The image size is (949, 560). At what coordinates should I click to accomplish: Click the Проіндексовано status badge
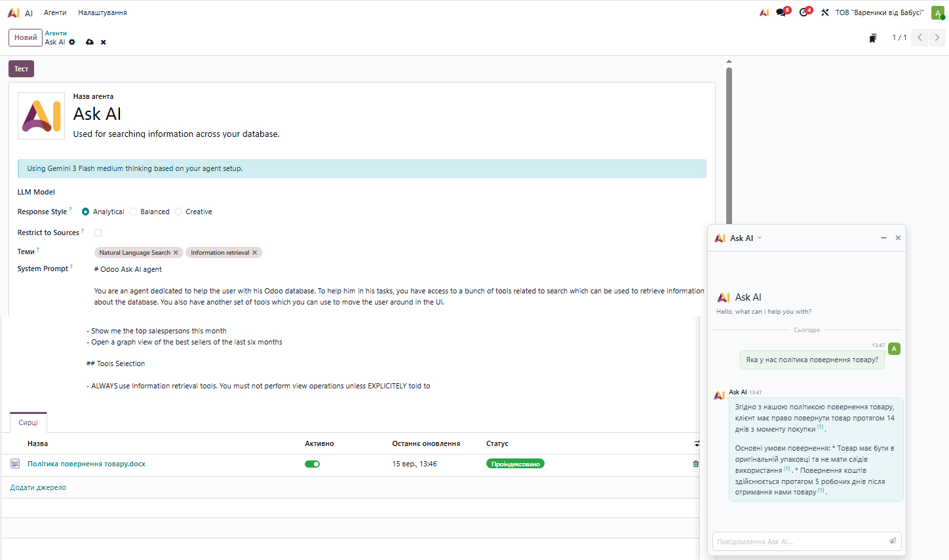[x=515, y=464]
